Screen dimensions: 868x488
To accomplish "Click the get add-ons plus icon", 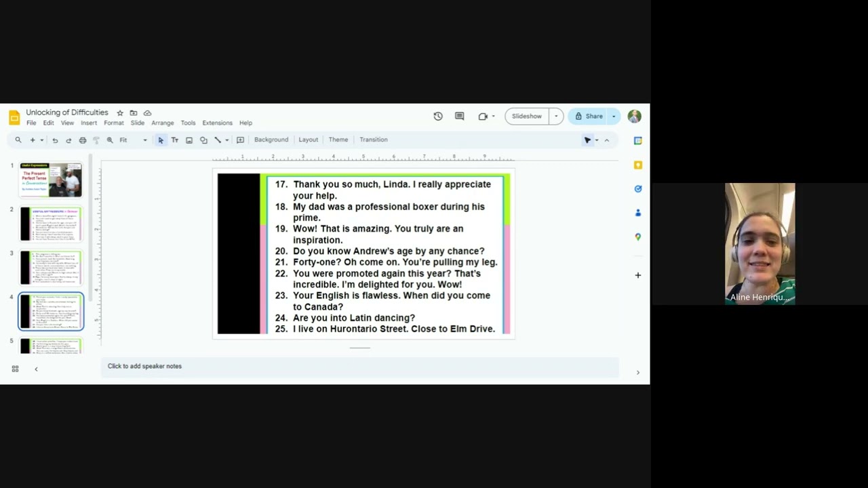I will [638, 275].
